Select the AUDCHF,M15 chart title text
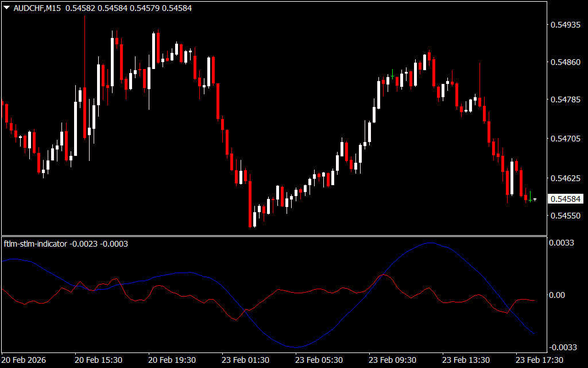588x368 pixels. 38,8
